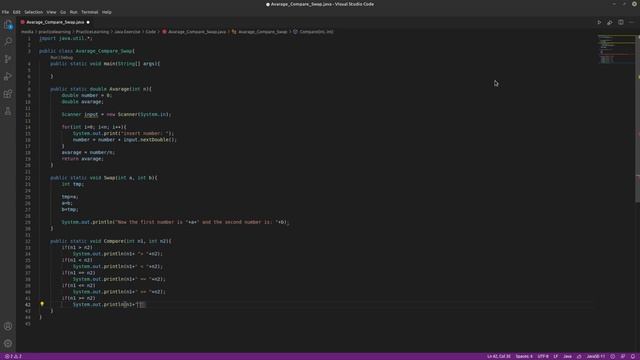Open the View menu

pos(51,12)
